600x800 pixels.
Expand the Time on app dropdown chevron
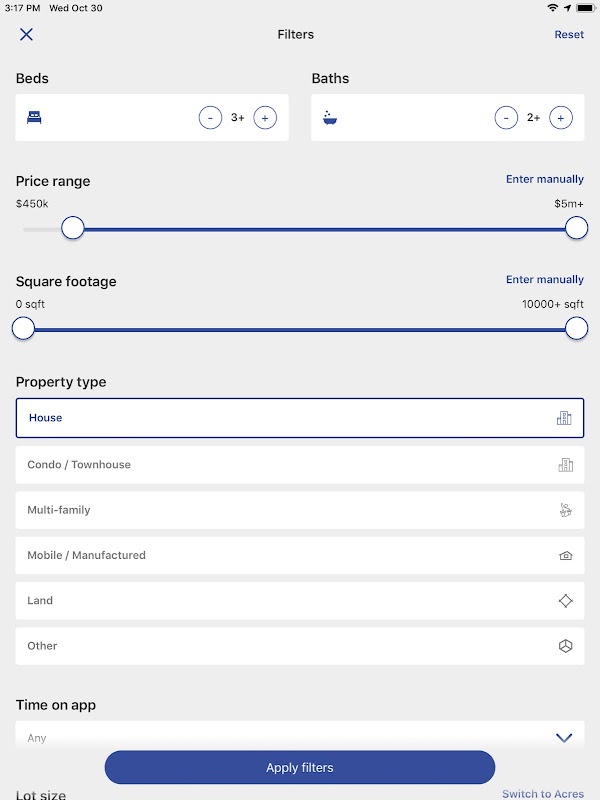[x=564, y=738]
